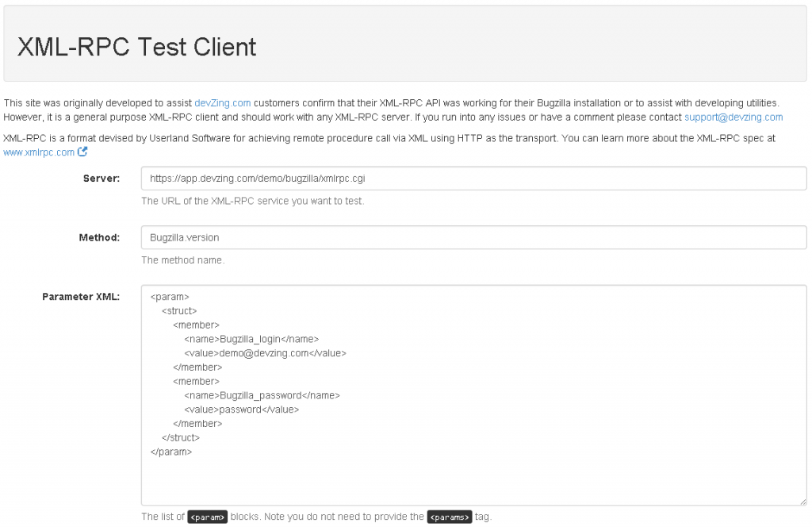Place cursor on the demo@devzing.com value line

click(x=265, y=353)
